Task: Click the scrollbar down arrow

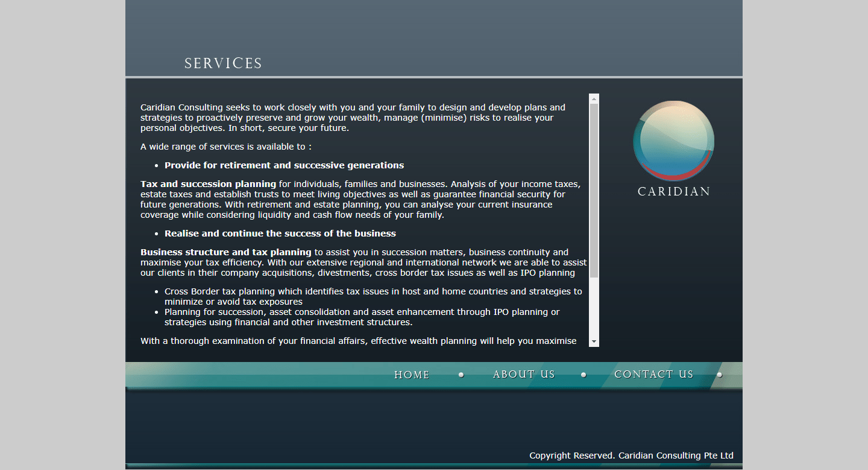Action: [x=593, y=341]
